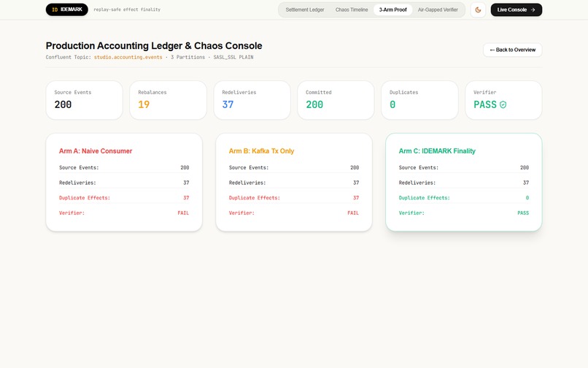Screen dimensions: 588x368
Task: Click Arm C Verifier PASS value
Action: click(x=523, y=213)
